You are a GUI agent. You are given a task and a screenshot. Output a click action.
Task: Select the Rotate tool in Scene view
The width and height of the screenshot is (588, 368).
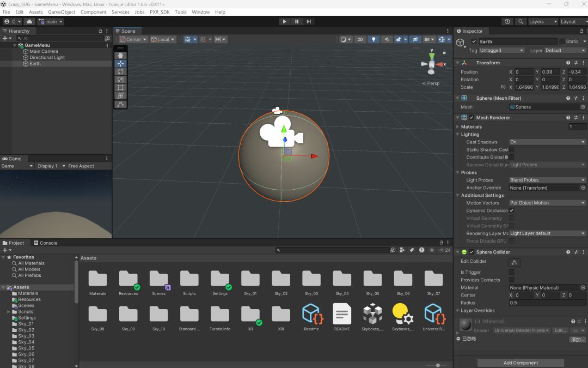coord(120,71)
